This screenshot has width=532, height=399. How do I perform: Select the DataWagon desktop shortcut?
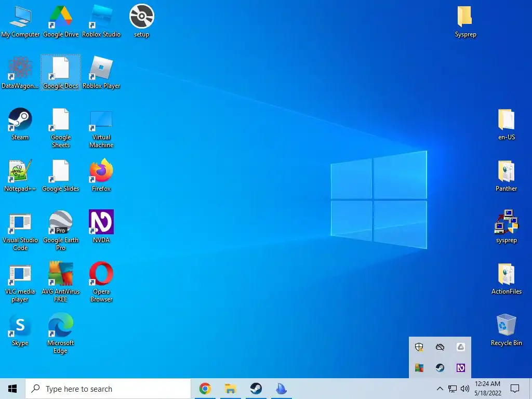(20, 73)
